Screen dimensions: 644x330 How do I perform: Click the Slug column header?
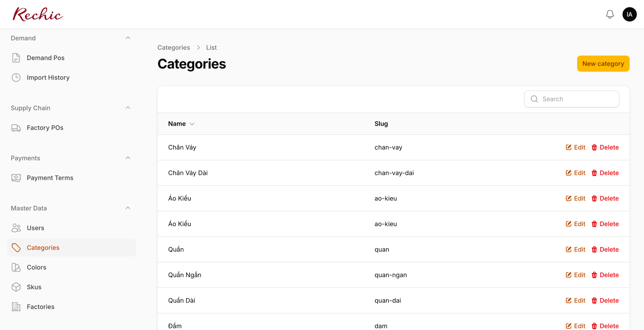(x=381, y=124)
